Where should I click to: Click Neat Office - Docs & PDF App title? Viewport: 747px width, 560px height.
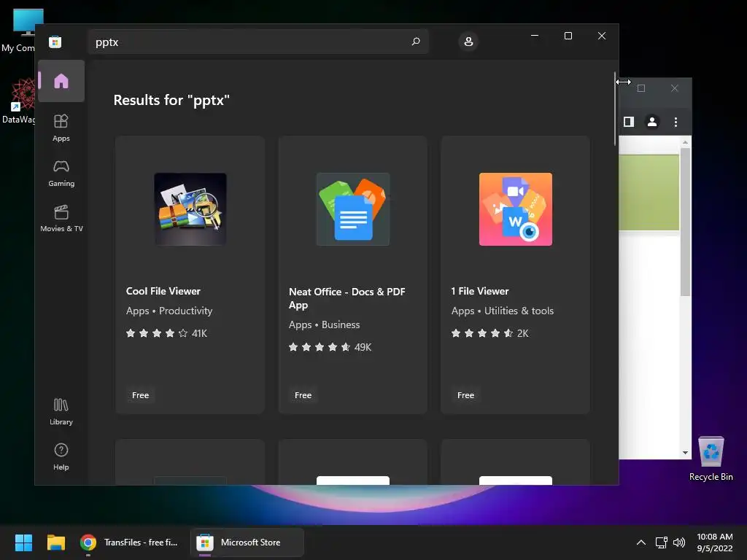point(347,298)
